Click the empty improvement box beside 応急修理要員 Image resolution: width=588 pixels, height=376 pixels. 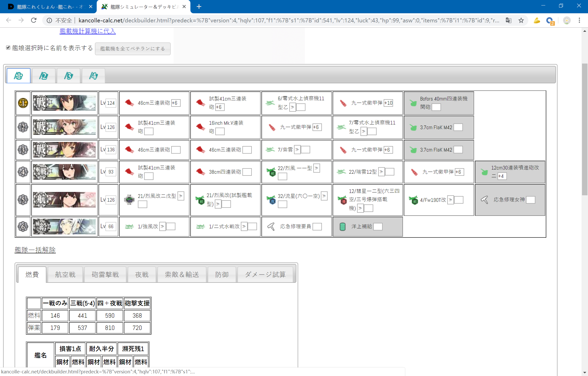coord(317,227)
